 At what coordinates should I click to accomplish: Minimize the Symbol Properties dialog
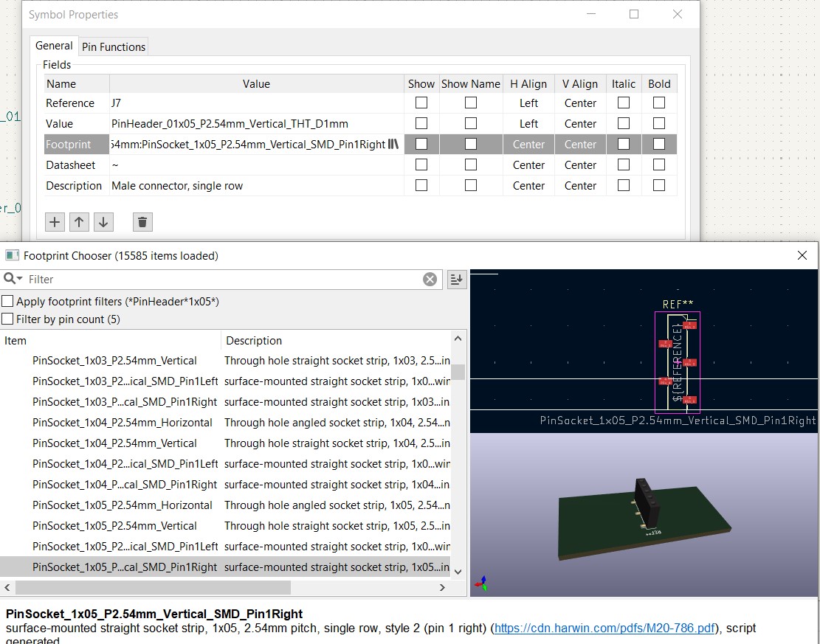click(x=591, y=14)
